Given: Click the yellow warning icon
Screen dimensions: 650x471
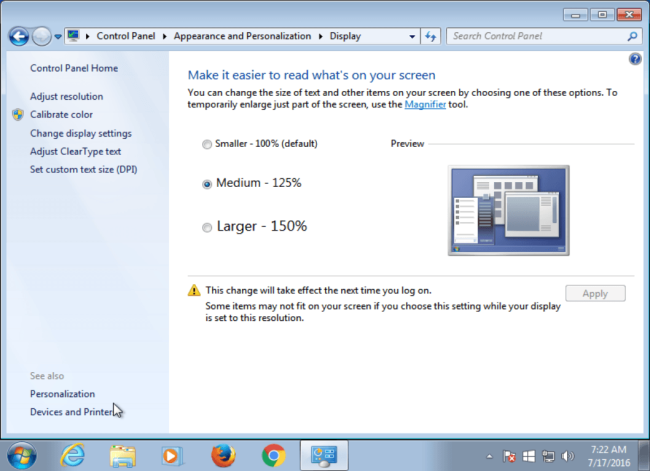Looking at the screenshot, I should (194, 291).
